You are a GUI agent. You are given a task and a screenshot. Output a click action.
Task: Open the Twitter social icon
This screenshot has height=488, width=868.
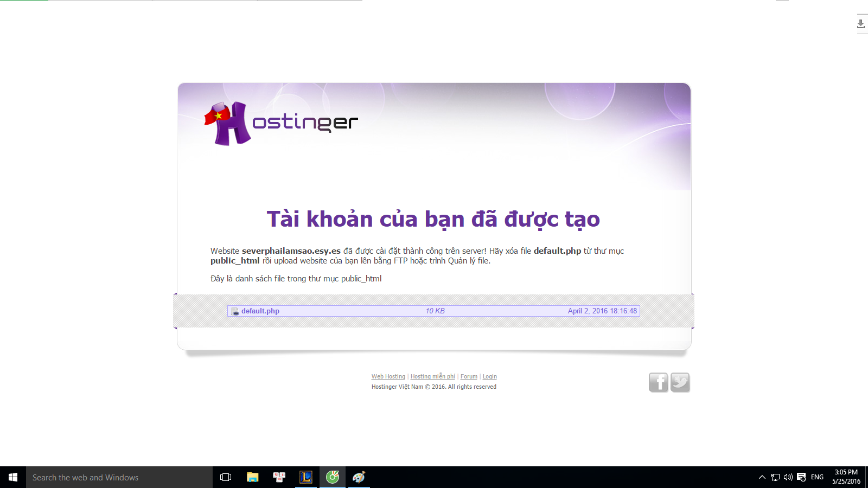click(x=680, y=382)
